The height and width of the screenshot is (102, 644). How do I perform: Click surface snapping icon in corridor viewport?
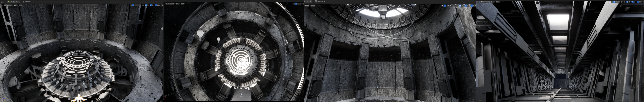[624, 2]
